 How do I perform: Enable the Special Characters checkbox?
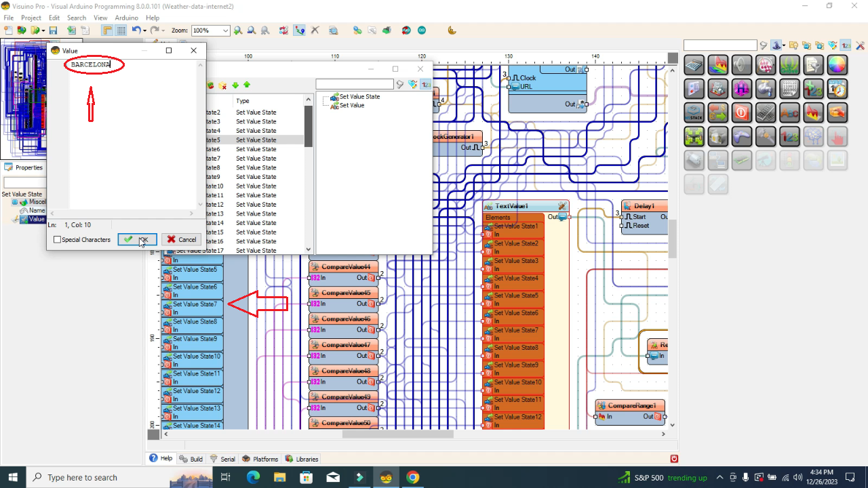click(x=57, y=239)
